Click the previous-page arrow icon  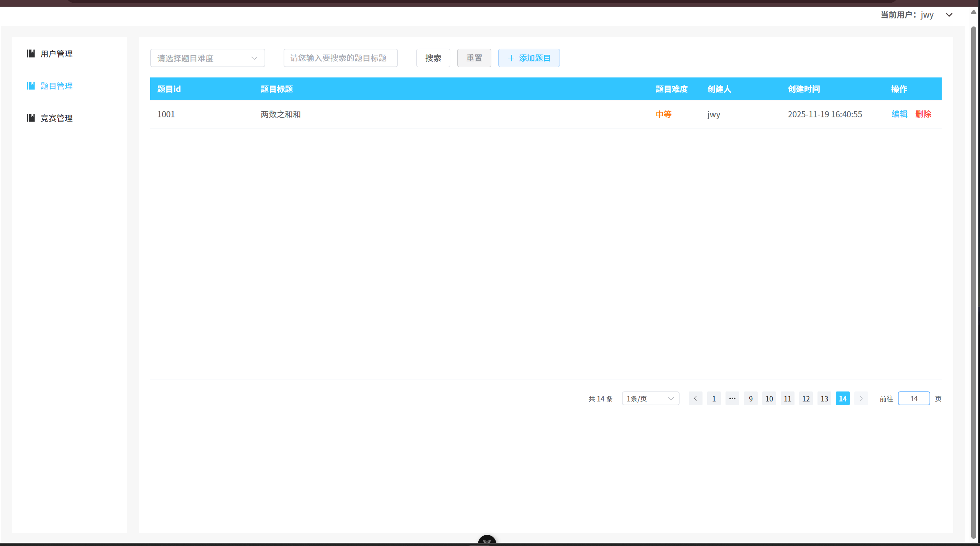click(x=695, y=398)
